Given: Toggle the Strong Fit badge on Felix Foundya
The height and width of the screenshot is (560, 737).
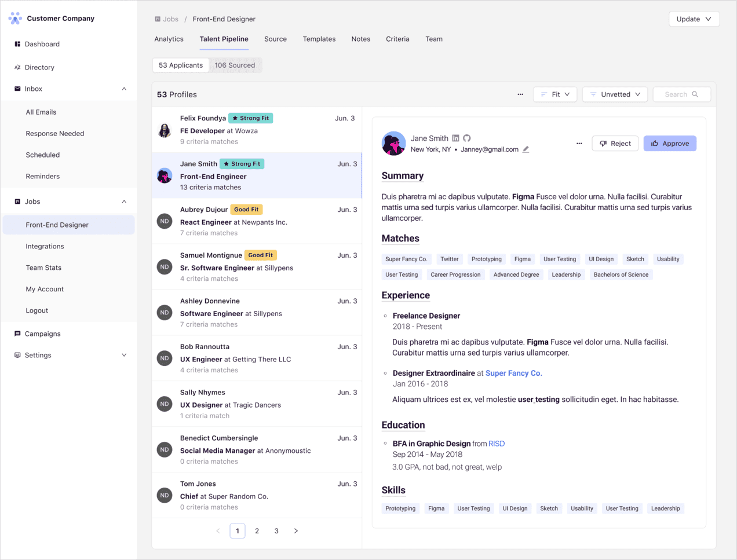Looking at the screenshot, I should [x=250, y=118].
